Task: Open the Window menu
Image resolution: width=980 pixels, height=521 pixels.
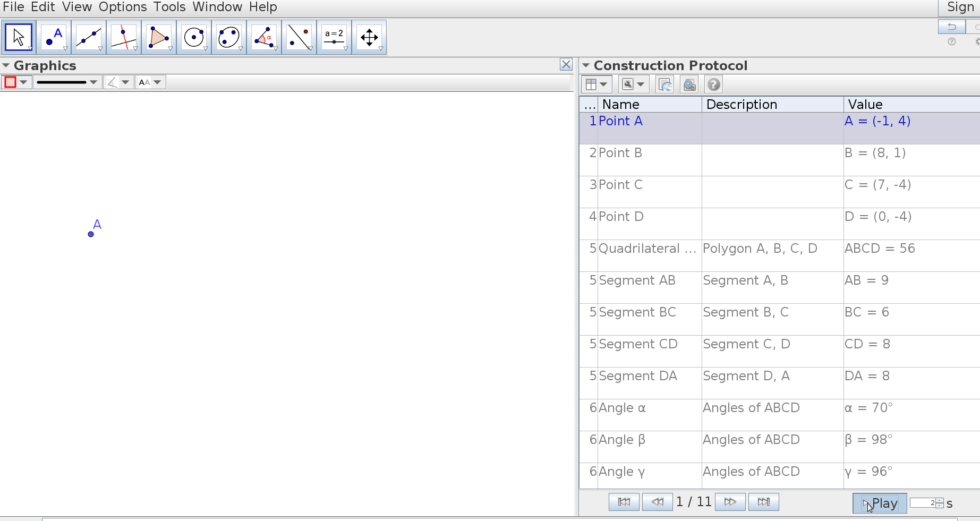Action: [217, 7]
